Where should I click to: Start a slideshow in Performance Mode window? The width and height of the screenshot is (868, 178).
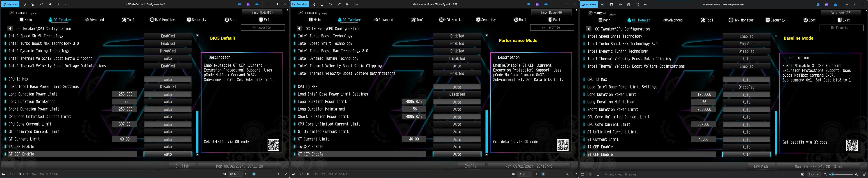[348, 4]
